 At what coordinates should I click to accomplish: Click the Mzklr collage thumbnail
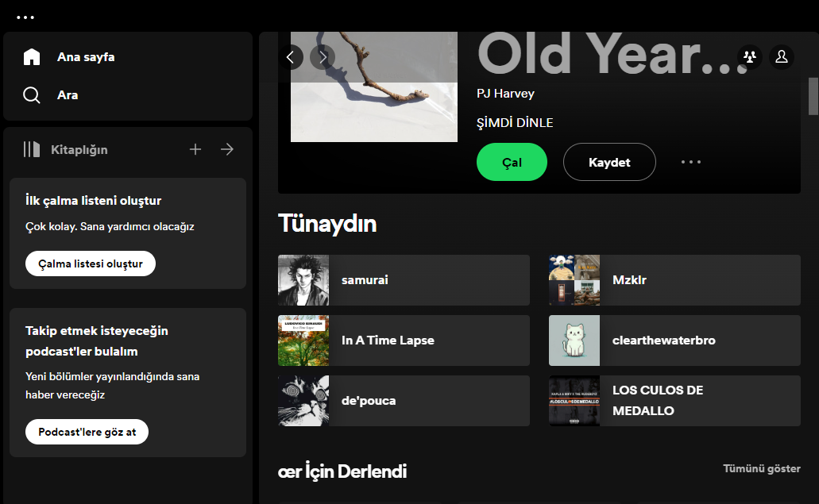point(574,280)
